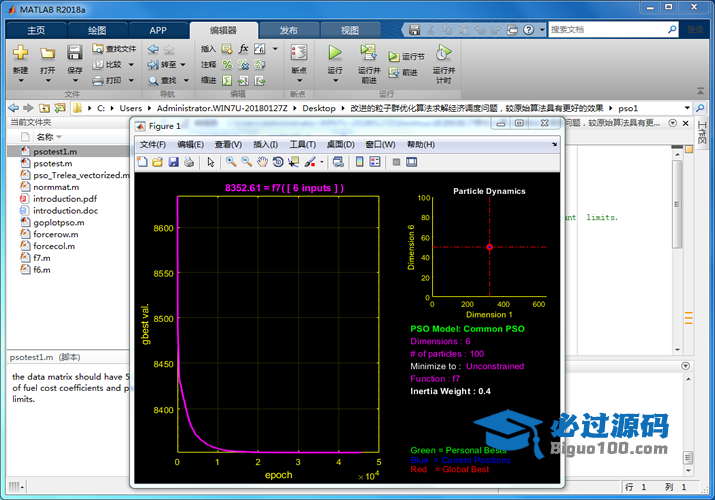The image size is (715, 500).
Task: Select the Data Cursor tool
Action: (293, 162)
